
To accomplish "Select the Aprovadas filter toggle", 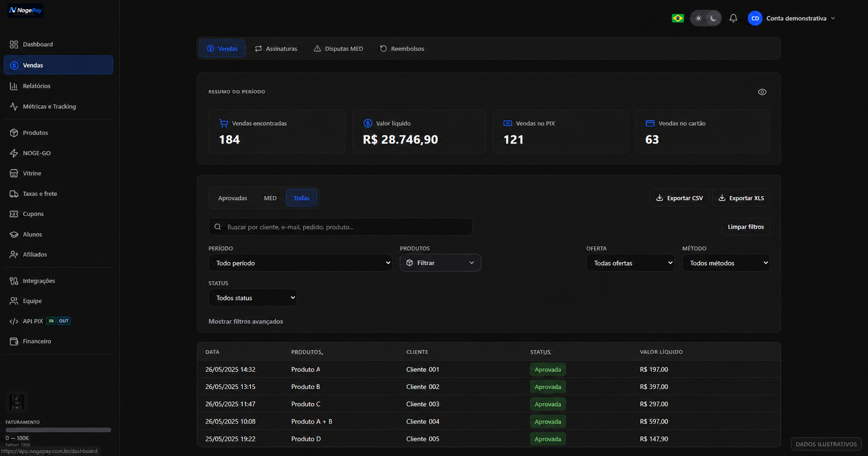I will coord(233,198).
